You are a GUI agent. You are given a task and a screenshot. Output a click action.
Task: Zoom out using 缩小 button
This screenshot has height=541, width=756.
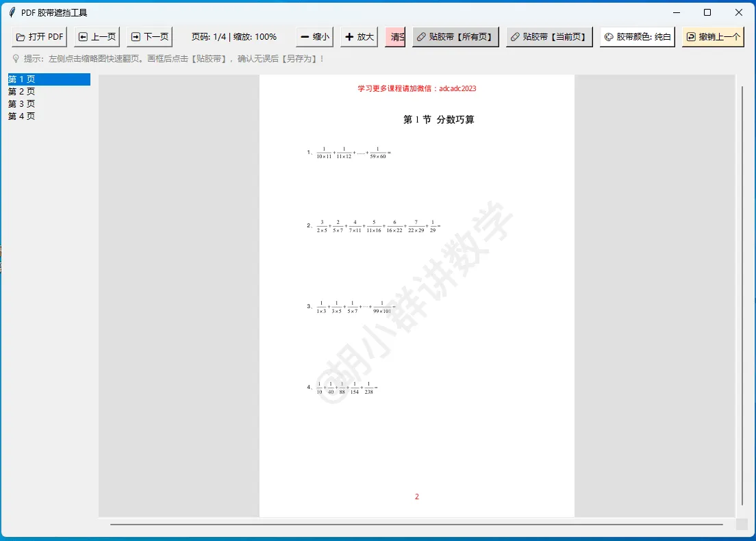[314, 37]
